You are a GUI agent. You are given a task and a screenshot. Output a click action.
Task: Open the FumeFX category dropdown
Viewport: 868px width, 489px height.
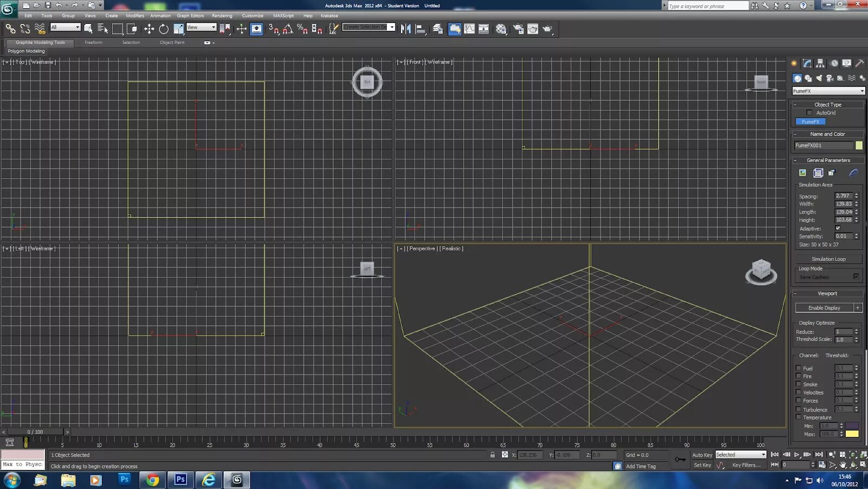coord(828,91)
